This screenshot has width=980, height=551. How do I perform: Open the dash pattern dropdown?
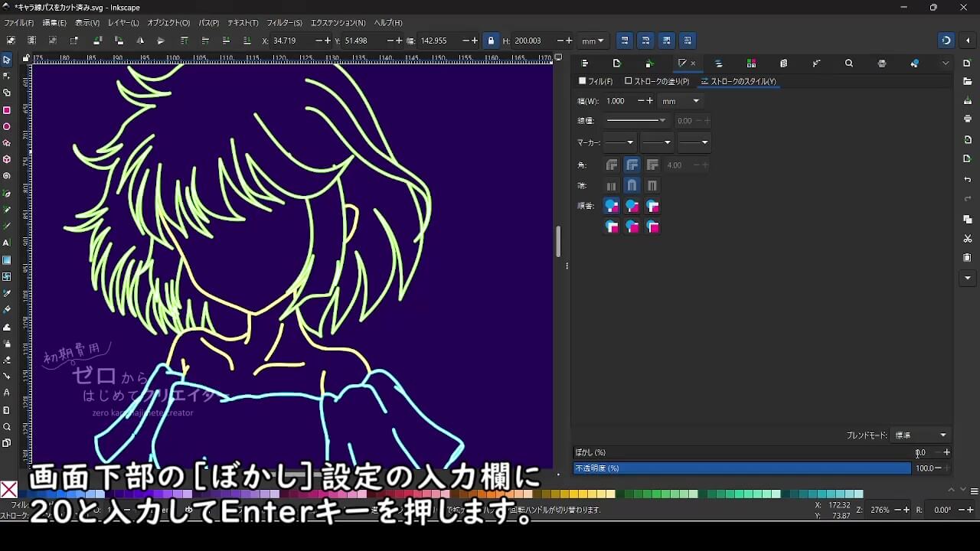pos(635,121)
